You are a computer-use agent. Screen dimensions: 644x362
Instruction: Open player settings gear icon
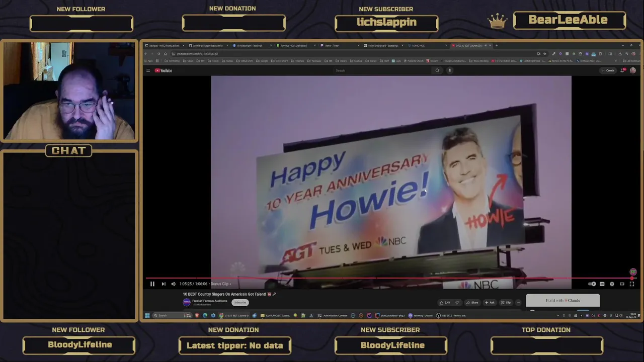612,284
